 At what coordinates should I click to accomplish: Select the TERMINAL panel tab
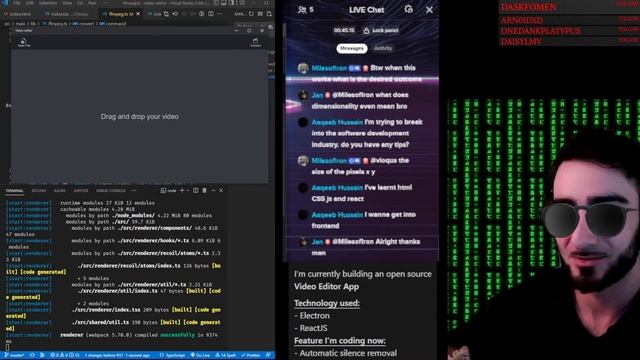(14, 191)
